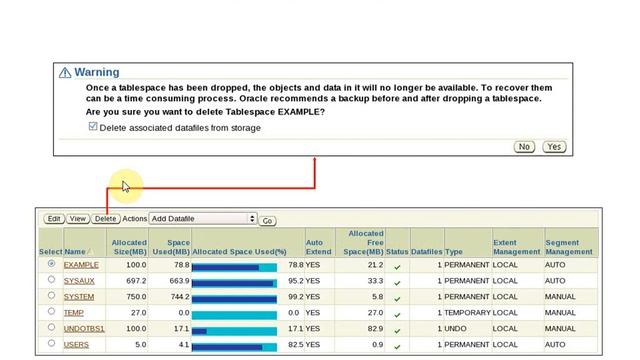Select the UNDOTBS1 tablespace radio button
The width and height of the screenshot is (640, 360).
[x=51, y=327]
